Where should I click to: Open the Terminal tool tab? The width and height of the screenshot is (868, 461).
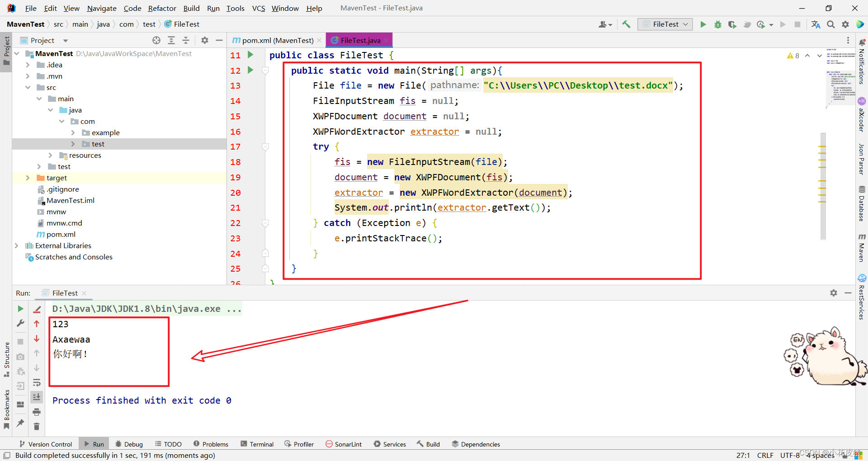click(x=257, y=444)
